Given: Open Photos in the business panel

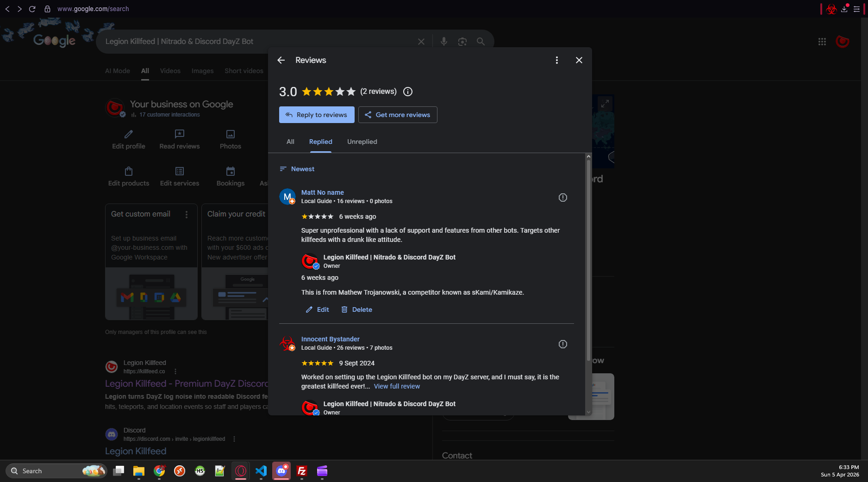Looking at the screenshot, I should pyautogui.click(x=231, y=139).
